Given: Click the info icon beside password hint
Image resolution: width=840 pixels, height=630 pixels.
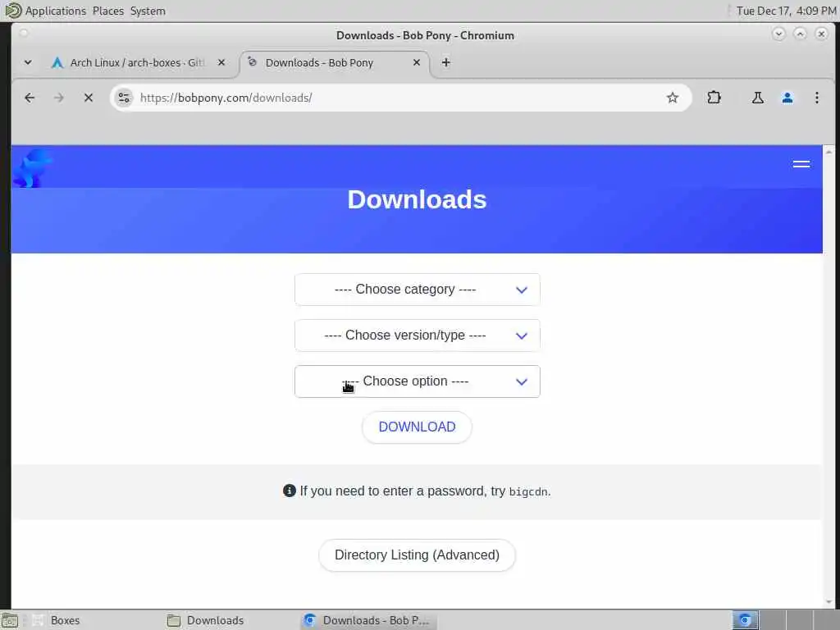Looking at the screenshot, I should point(290,491).
